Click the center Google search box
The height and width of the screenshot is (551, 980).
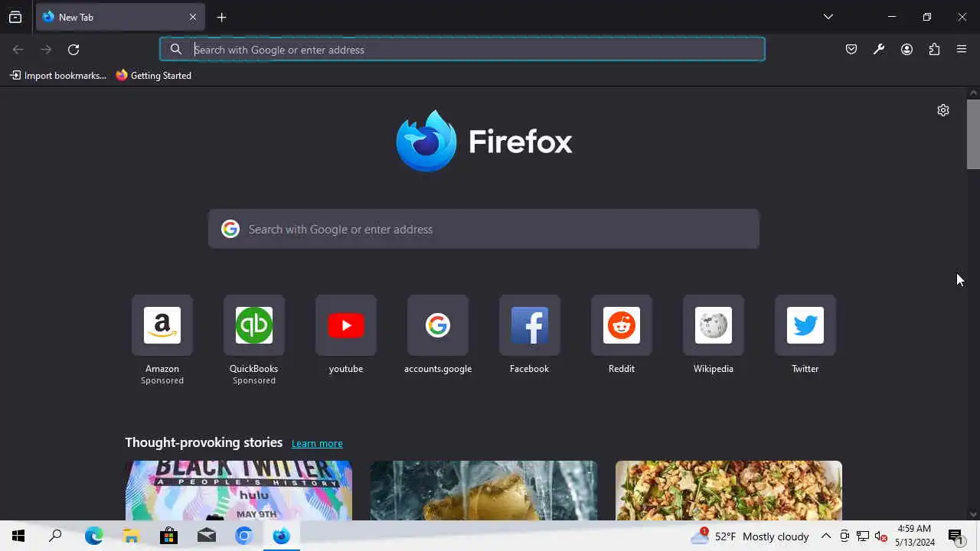tap(484, 229)
